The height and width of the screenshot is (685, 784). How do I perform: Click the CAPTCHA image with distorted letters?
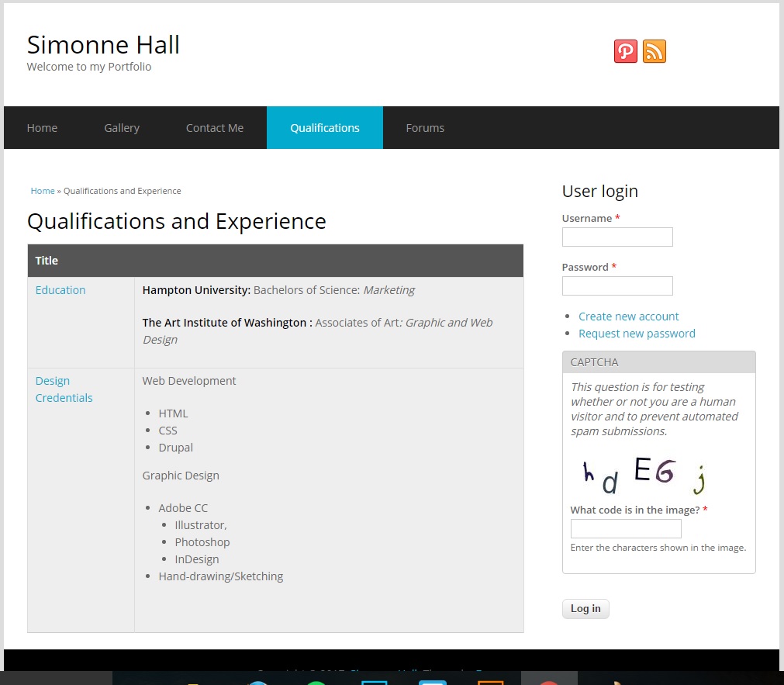click(x=643, y=476)
